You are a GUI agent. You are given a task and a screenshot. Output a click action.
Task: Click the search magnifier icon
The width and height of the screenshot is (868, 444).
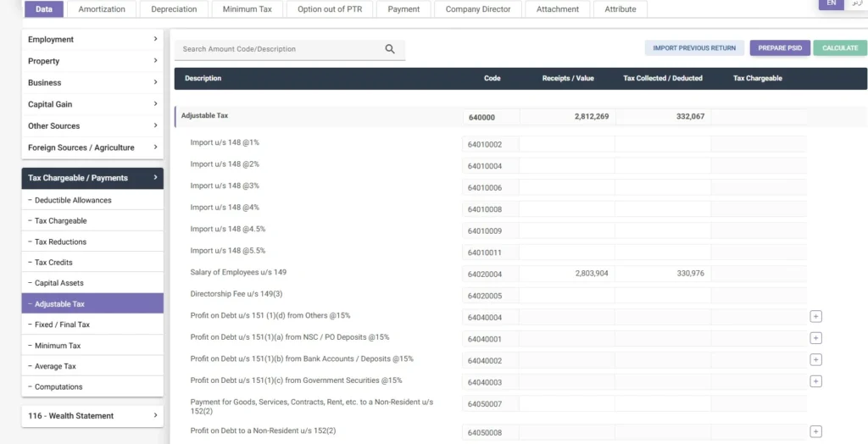click(390, 48)
